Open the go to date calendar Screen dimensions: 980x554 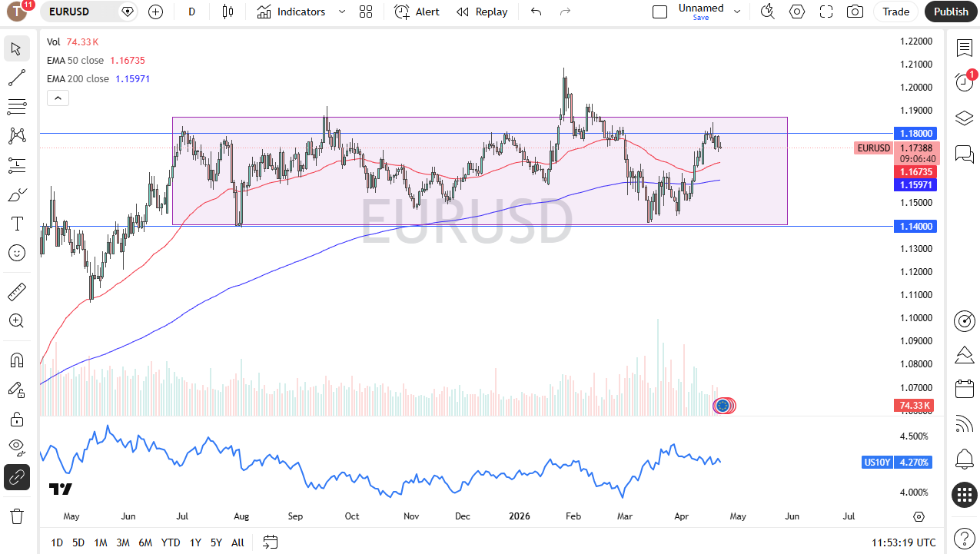point(270,542)
